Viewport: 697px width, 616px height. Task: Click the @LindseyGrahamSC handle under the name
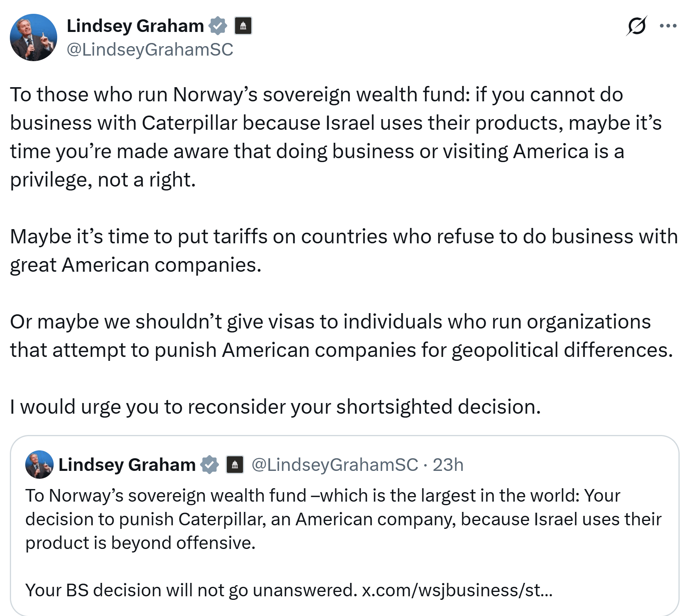pyautogui.click(x=150, y=50)
